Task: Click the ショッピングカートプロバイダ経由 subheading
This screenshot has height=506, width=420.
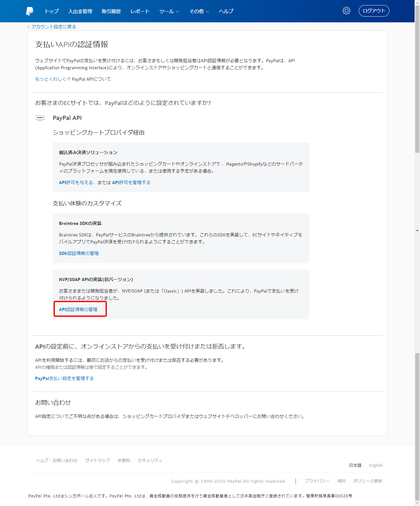Action: pyautogui.click(x=99, y=132)
